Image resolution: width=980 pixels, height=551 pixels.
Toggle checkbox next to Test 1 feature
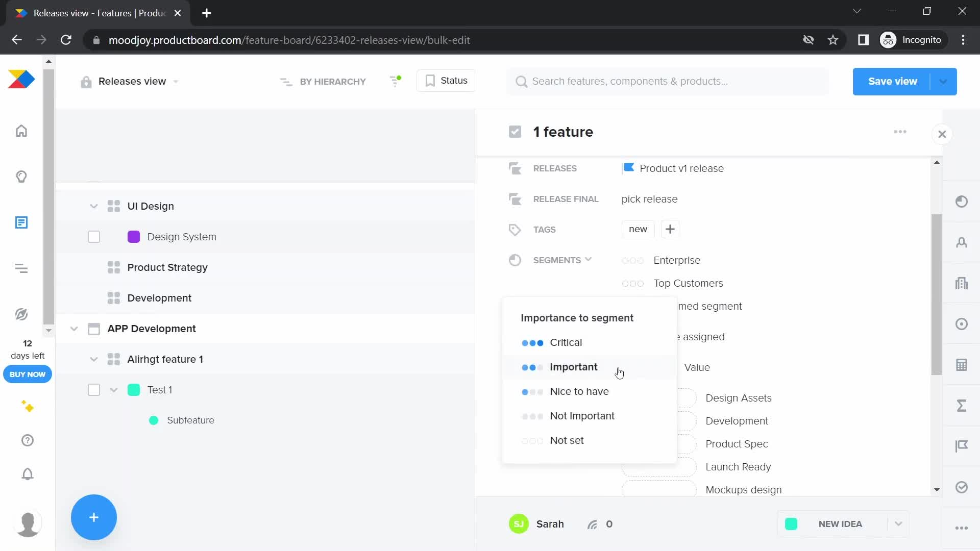click(x=94, y=390)
